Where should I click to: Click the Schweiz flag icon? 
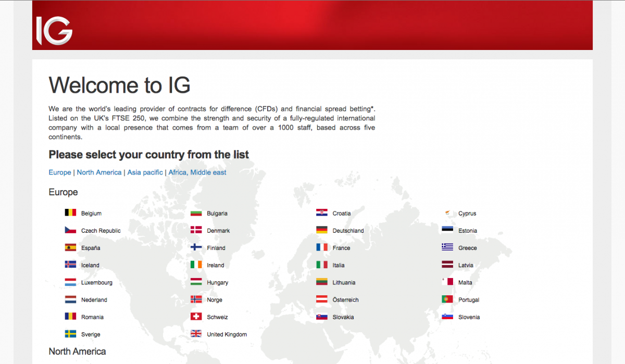click(x=196, y=316)
